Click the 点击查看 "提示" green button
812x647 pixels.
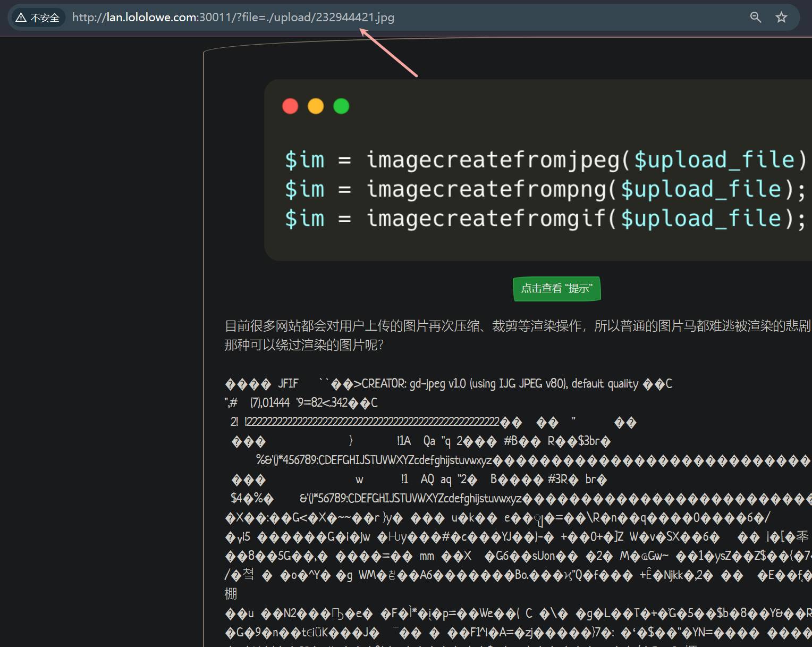point(556,289)
